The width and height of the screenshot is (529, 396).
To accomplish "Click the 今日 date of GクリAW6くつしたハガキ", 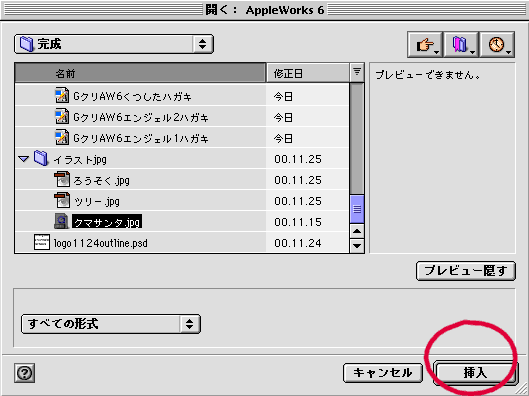I will 283,97.
